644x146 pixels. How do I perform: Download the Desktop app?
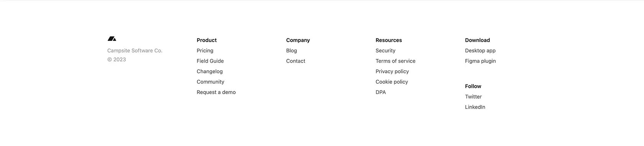480,50
